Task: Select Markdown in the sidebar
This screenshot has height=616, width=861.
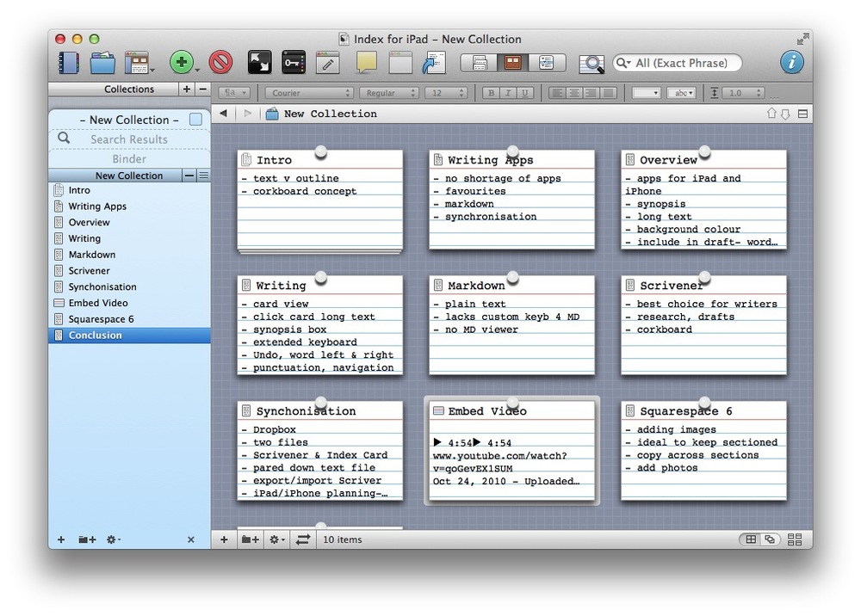Action: click(130, 255)
